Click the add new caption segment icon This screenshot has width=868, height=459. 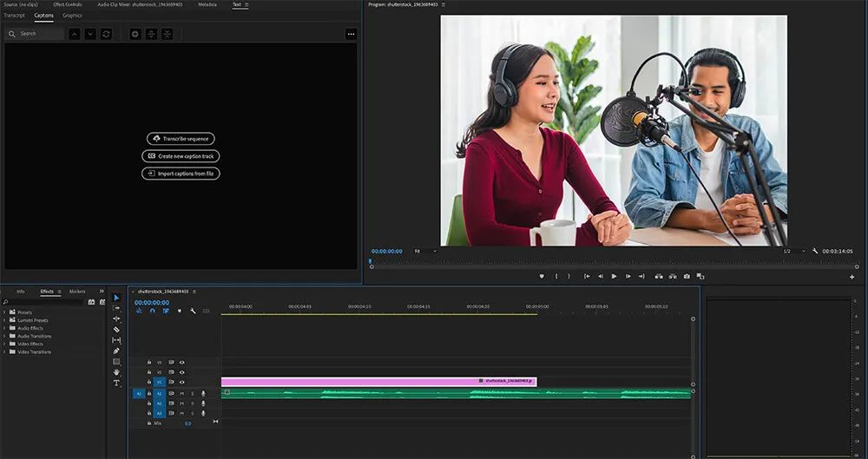tap(135, 34)
